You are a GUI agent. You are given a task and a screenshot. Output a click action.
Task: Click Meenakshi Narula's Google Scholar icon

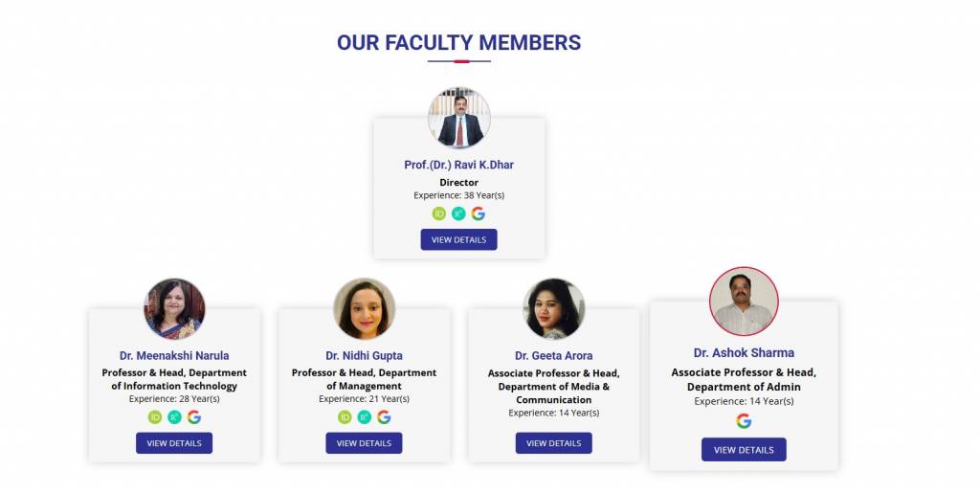click(x=194, y=416)
